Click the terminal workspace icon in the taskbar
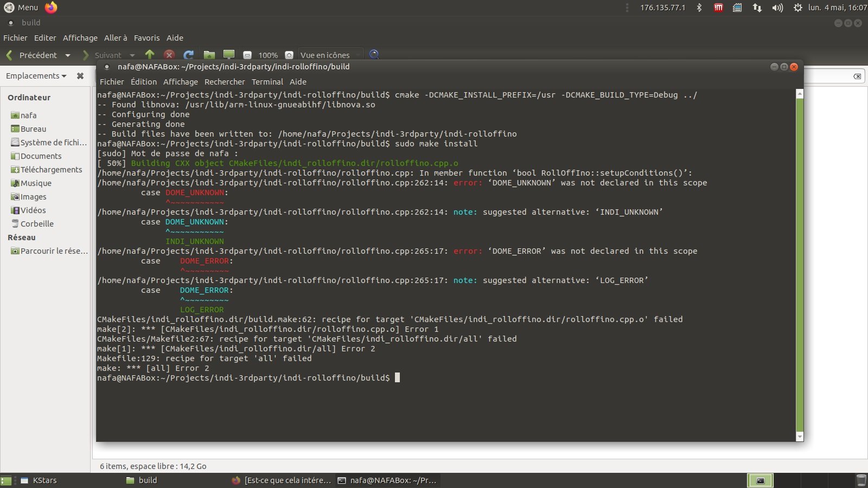Screen dimensions: 868x488 coord(760,480)
